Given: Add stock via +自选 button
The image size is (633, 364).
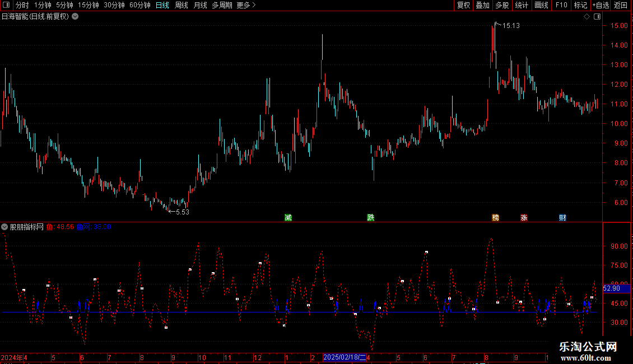Looking at the screenshot, I should pos(601,5).
